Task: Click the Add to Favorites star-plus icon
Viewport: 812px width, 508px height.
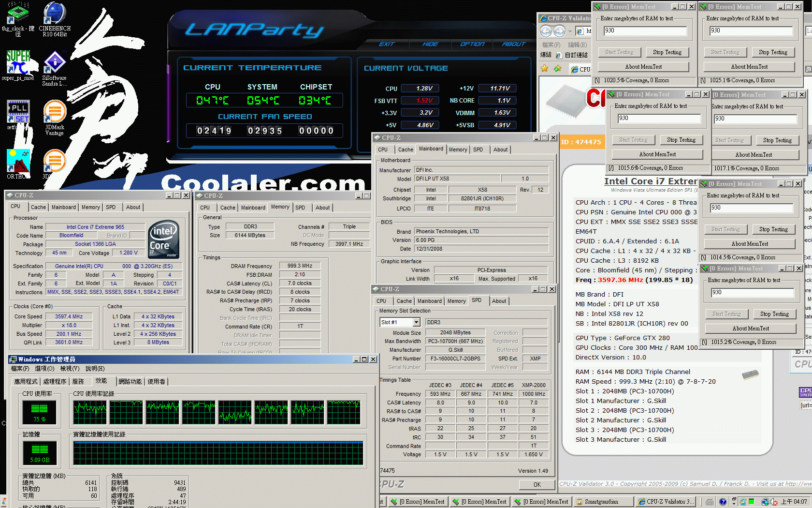Action: click(x=557, y=68)
